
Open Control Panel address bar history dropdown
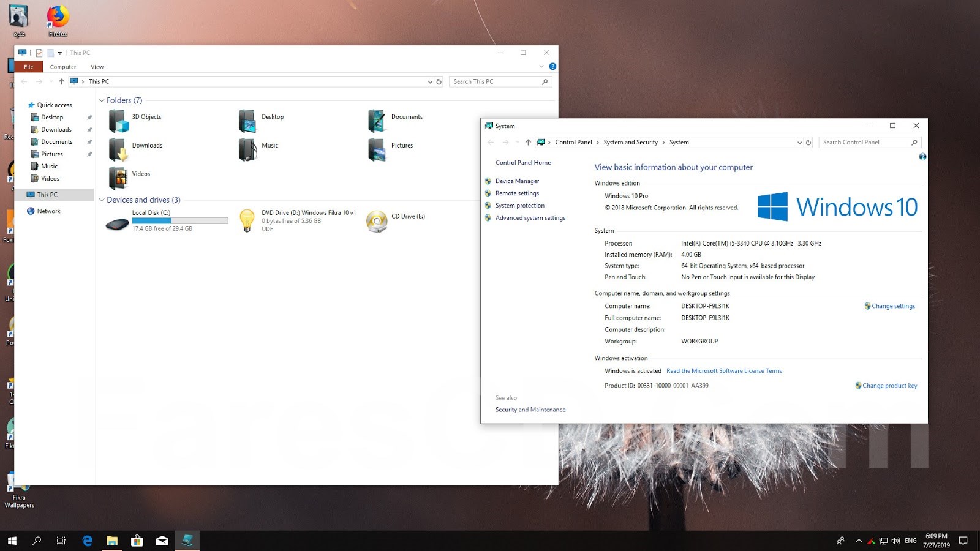799,142
